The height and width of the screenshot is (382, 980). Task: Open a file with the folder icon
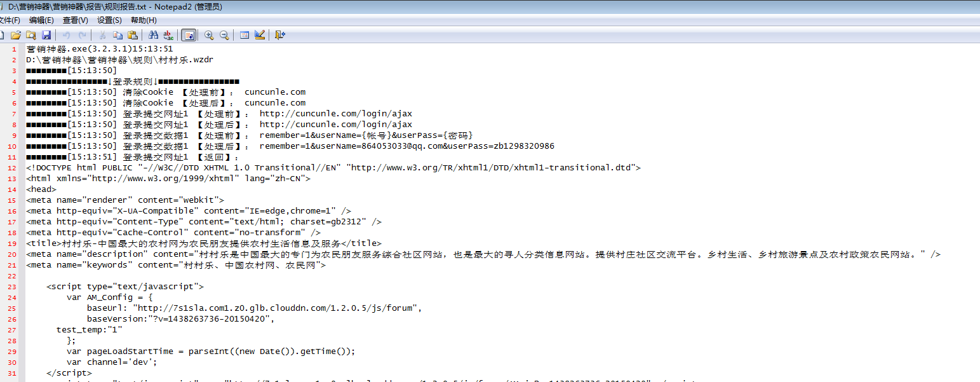(x=16, y=35)
